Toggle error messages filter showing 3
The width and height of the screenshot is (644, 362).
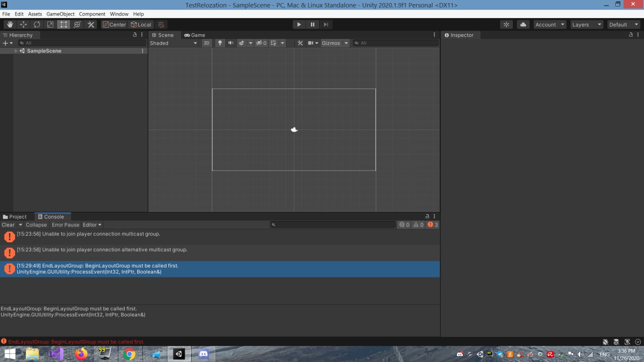pyautogui.click(x=433, y=225)
